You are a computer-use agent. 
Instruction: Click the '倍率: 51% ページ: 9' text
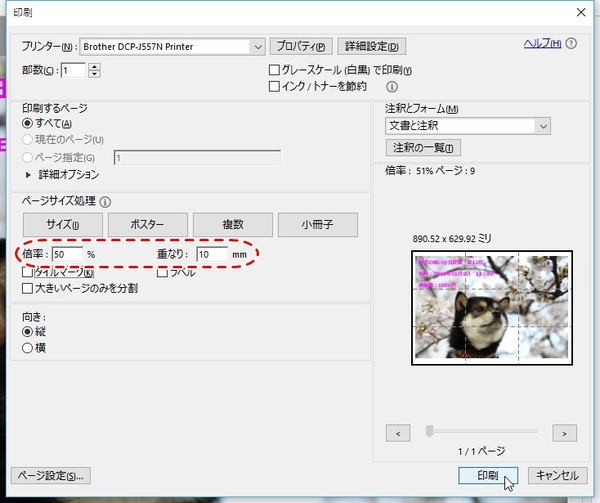pos(430,171)
